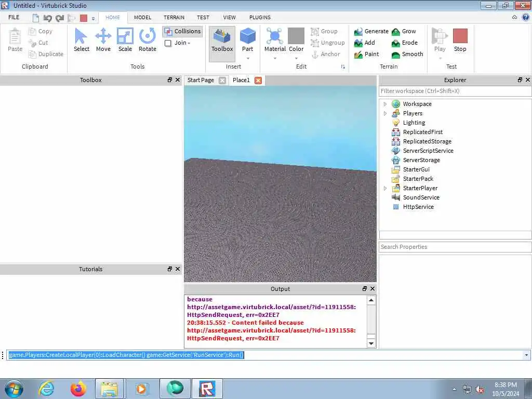Click the Erode terrain tool
The width and height of the screenshot is (532, 399).
pyautogui.click(x=404, y=43)
